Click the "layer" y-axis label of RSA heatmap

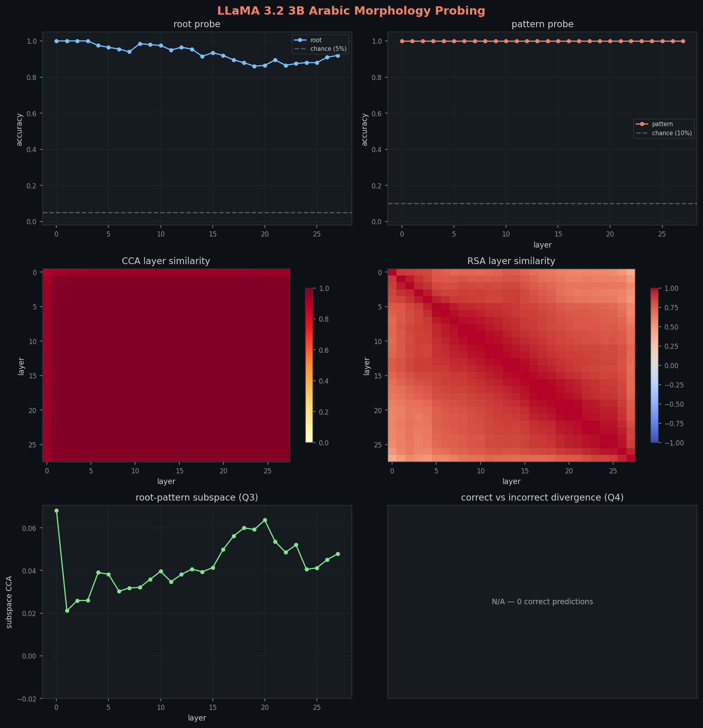[x=366, y=366]
